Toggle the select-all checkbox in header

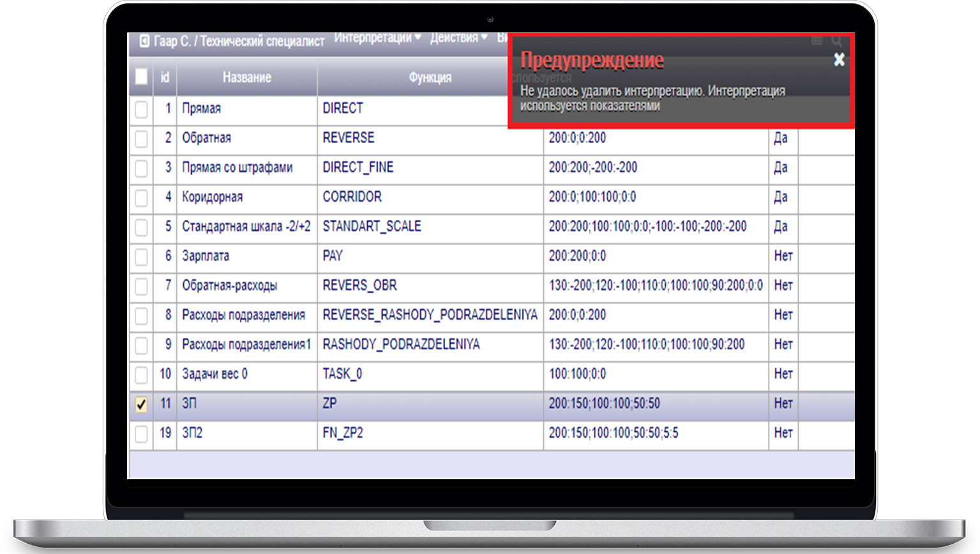point(141,77)
